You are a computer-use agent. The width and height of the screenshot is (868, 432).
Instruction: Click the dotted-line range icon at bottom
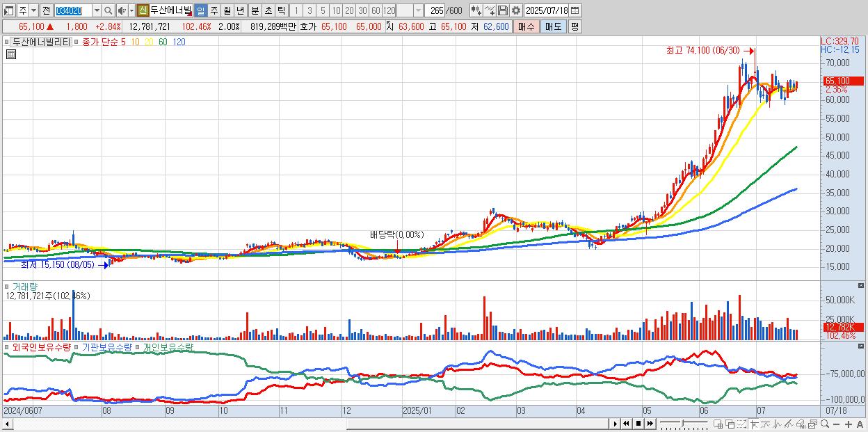click(x=741, y=424)
